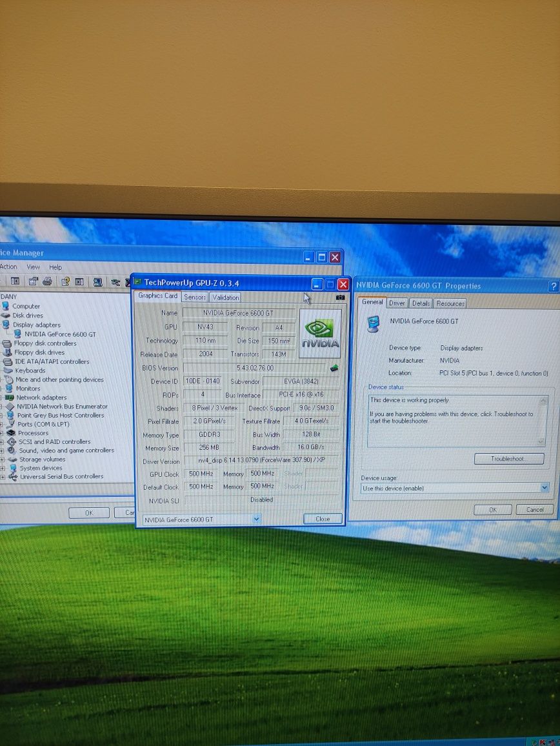Click the Properties toolbar icon in Device Manager
The width and height of the screenshot is (560, 746).
(33, 281)
